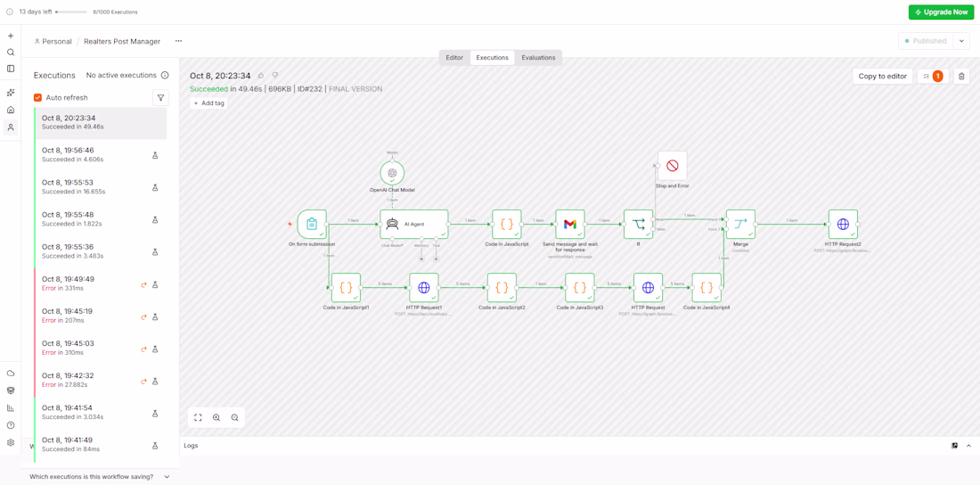The image size is (980, 485).
Task: Zoom in on the workflow canvas
Action: click(216, 417)
